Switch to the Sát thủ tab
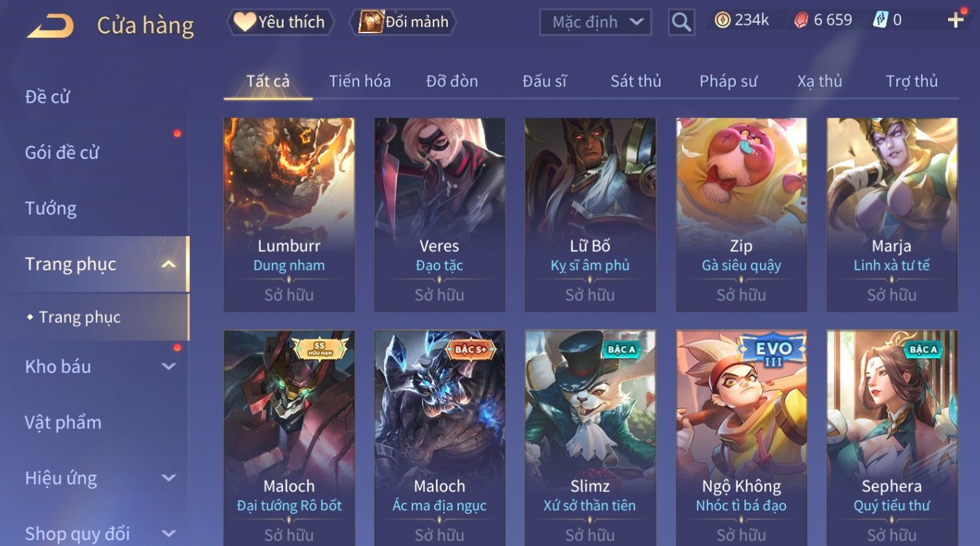 (636, 81)
